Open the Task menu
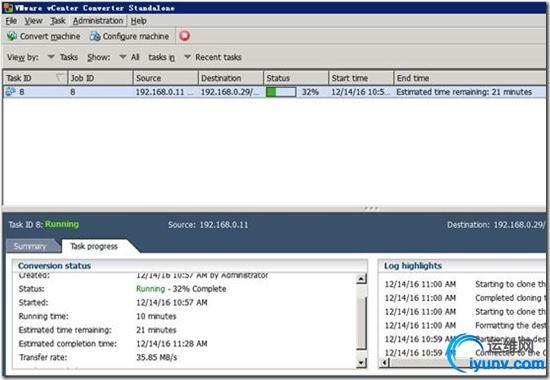Screen dimensions: 550x380 (x=58, y=21)
